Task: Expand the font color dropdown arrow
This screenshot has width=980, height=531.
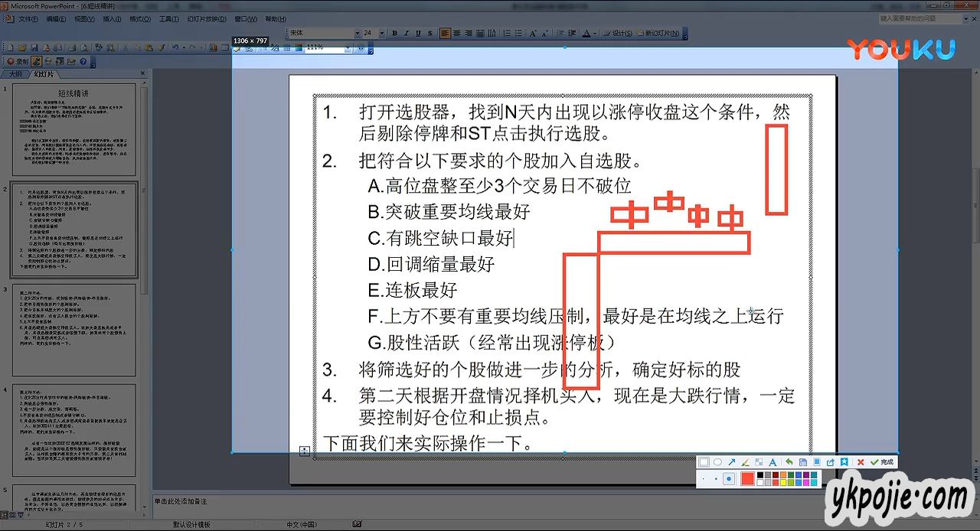Action: 595,34
